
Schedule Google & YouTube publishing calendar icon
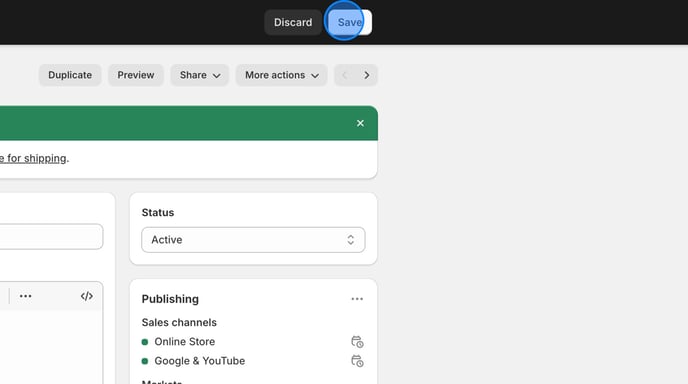coord(357,361)
